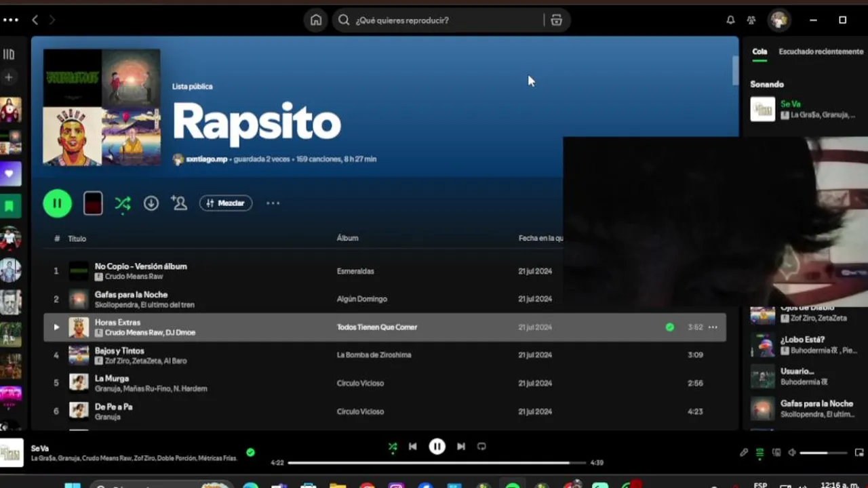Click the Mezclar button
Image resolution: width=868 pixels, height=488 pixels.
tap(226, 203)
